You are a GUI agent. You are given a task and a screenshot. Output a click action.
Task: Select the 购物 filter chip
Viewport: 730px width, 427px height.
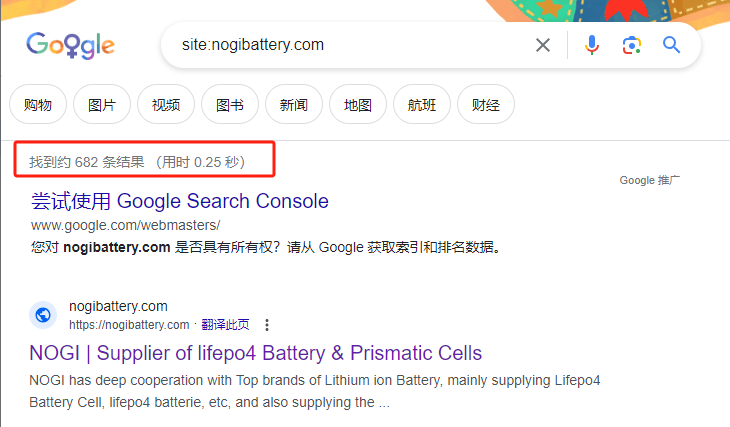coord(38,104)
